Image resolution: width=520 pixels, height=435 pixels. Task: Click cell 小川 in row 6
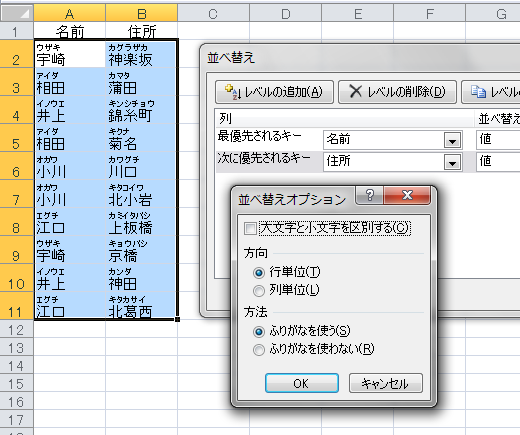70,166
